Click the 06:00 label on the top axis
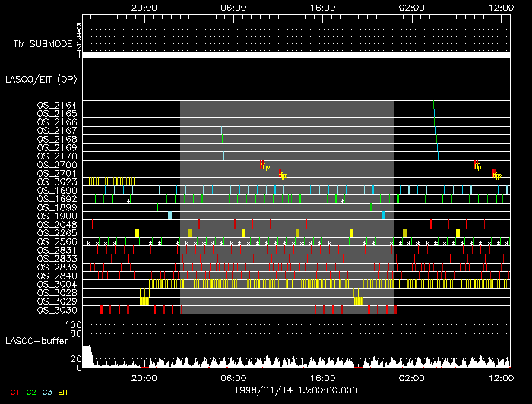Image resolution: width=532 pixels, height=404 pixels. click(x=233, y=8)
